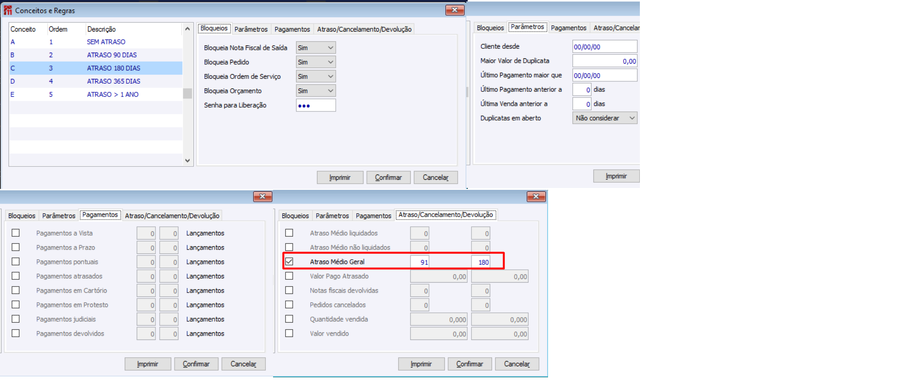900x384 pixels.
Task: Click the list scroll down arrow
Action: tap(187, 161)
